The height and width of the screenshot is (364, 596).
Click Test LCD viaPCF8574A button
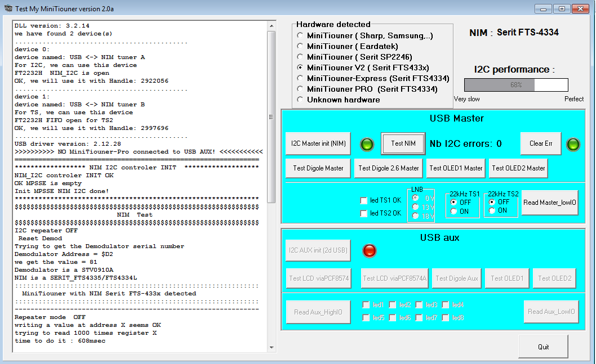click(x=394, y=278)
